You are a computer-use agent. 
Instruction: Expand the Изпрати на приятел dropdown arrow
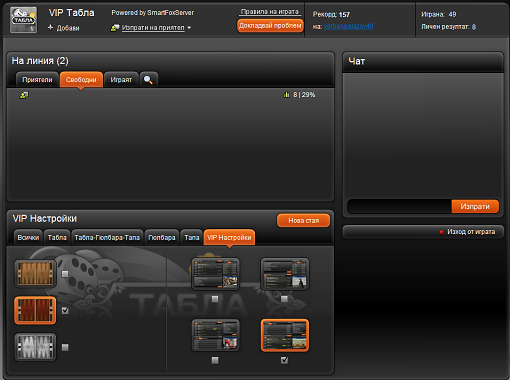189,28
